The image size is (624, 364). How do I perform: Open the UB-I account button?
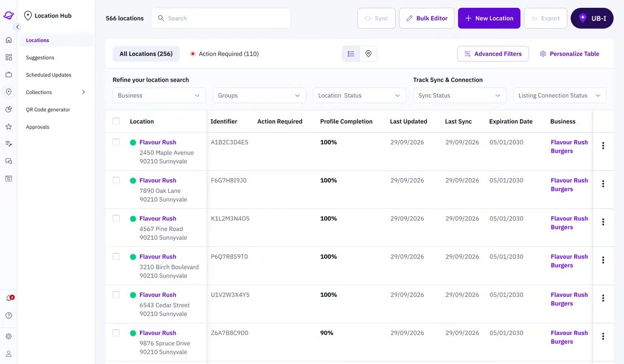[592, 18]
